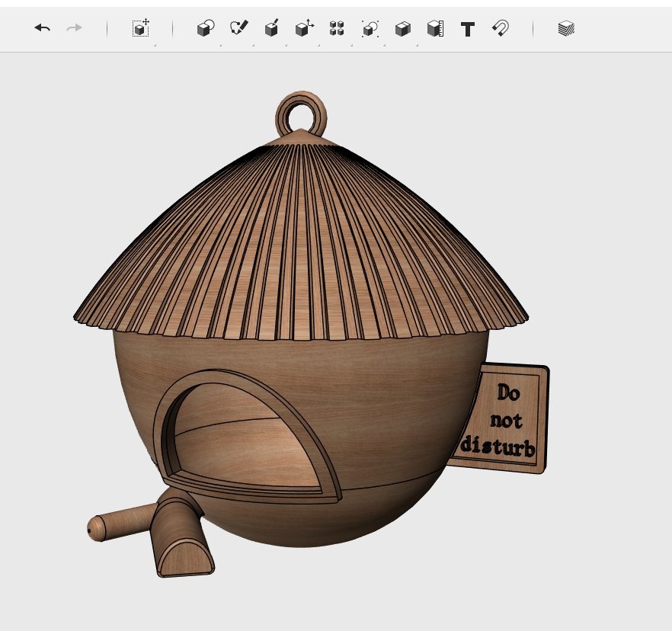The image size is (672, 631).
Task: Open the Construct tool
Action: (x=272, y=28)
